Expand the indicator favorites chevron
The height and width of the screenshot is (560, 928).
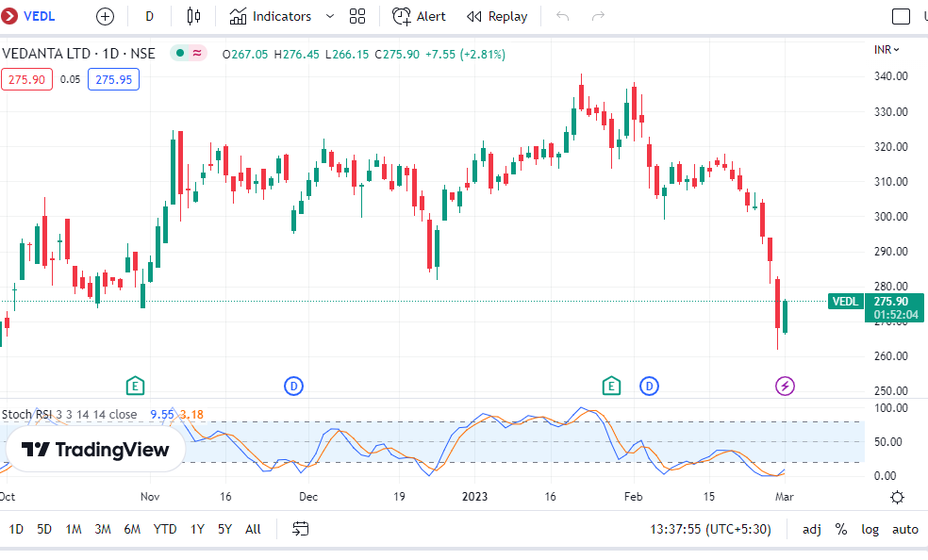tap(330, 17)
